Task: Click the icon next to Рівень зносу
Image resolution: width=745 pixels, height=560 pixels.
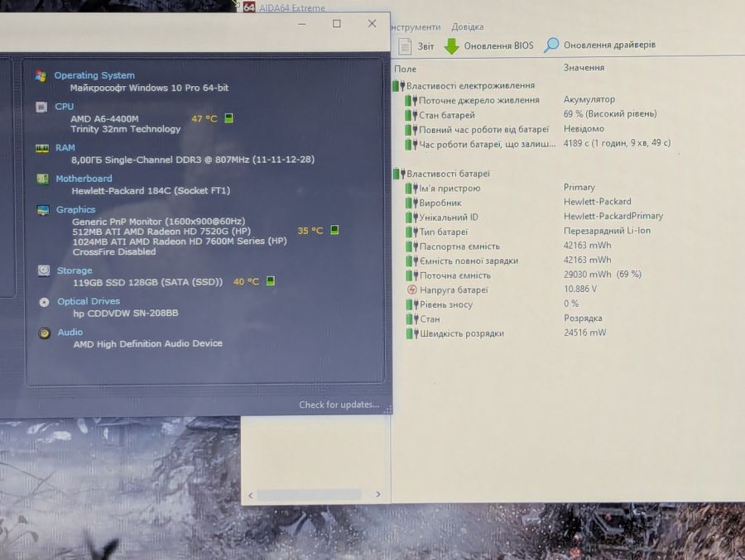Action: pyautogui.click(x=411, y=304)
